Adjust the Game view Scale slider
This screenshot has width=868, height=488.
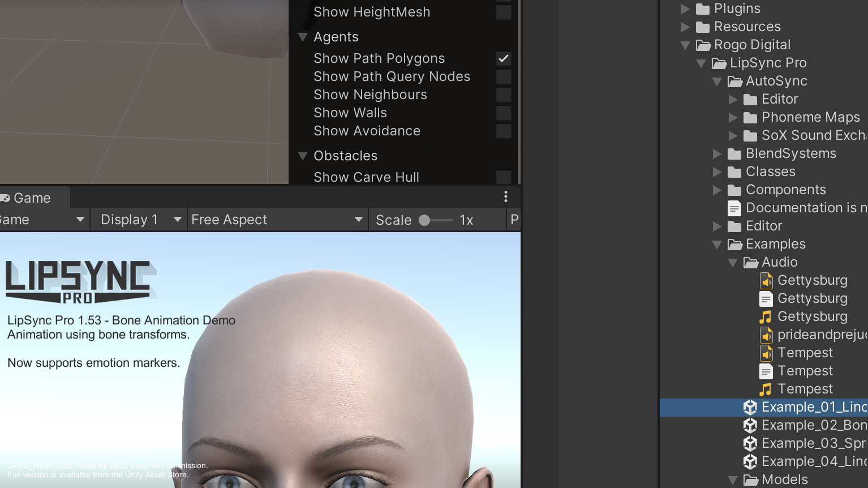point(436,220)
